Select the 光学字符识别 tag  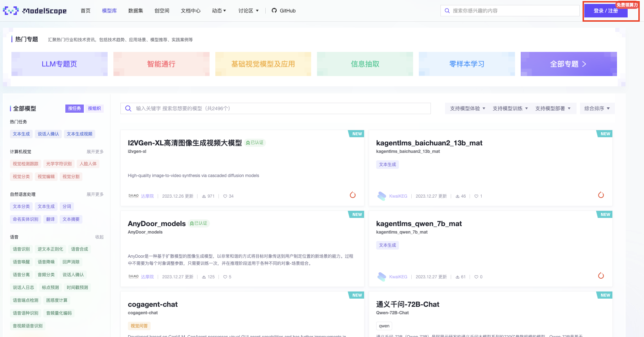click(59, 164)
